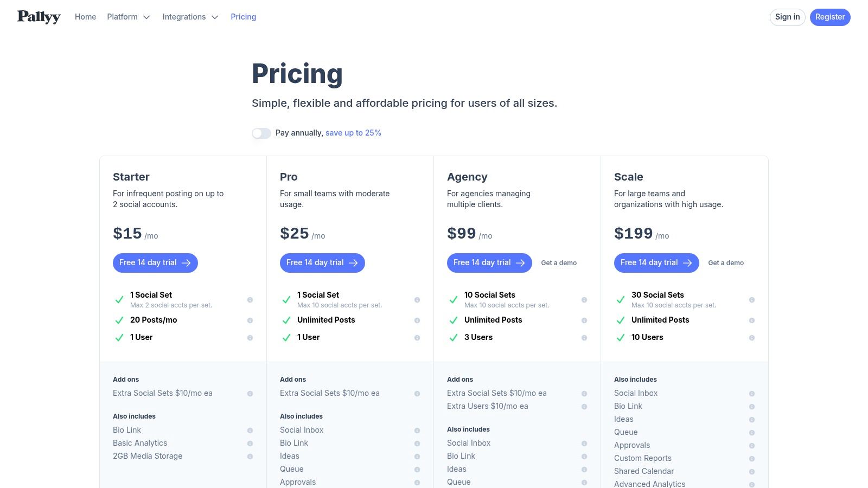Click Get a demo for Agency plan
The width and height of the screenshot is (868, 488).
(x=559, y=263)
